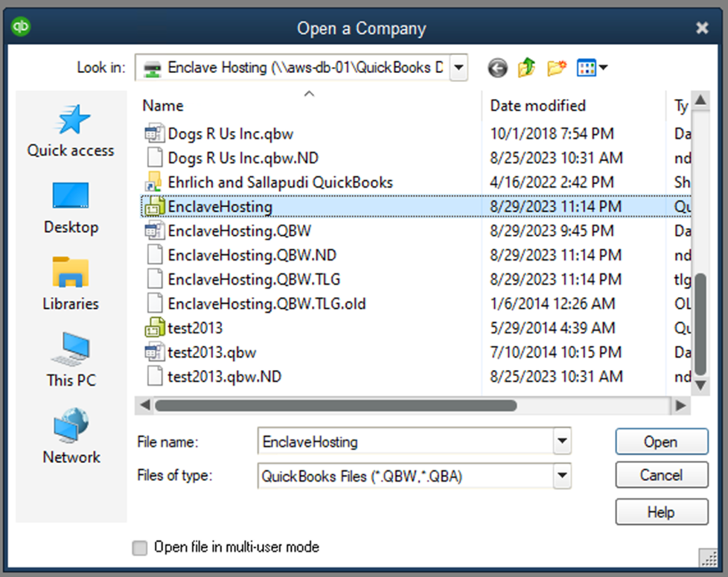728x577 pixels.
Task: Select the test2013.qbw file icon
Action: [154, 352]
